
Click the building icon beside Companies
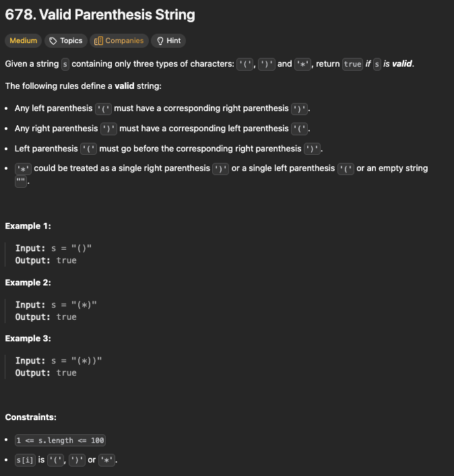tap(98, 41)
